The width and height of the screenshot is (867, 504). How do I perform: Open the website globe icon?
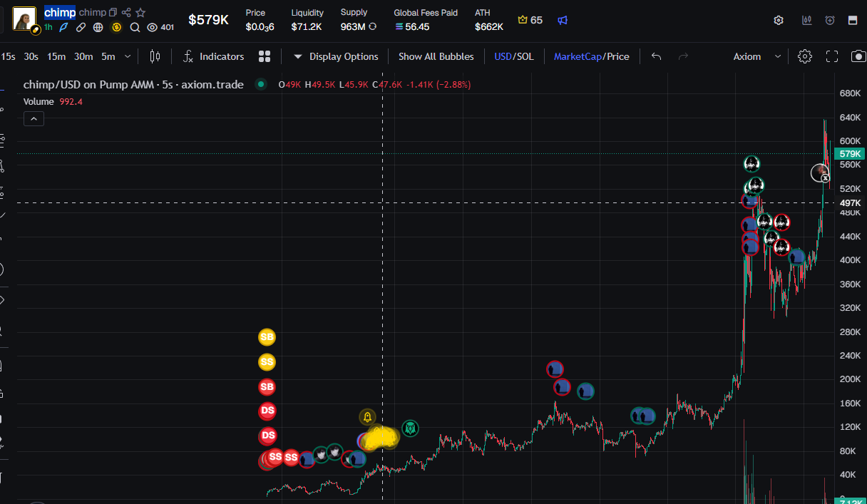click(x=98, y=27)
